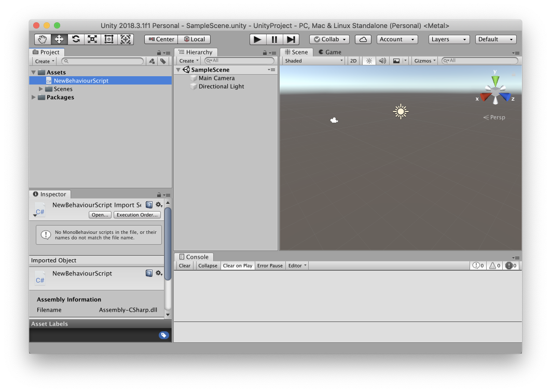The width and height of the screenshot is (551, 392).
Task: Collapse the SampleScene hierarchy
Action: point(178,69)
